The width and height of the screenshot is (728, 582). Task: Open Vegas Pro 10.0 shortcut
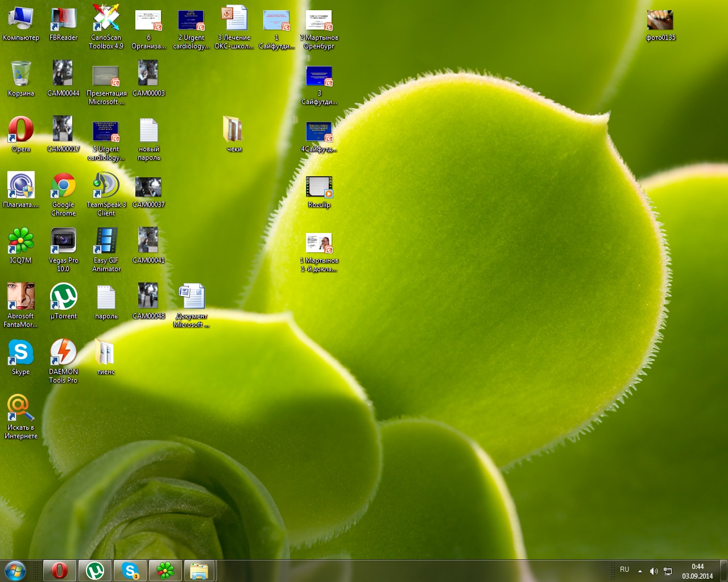click(63, 250)
